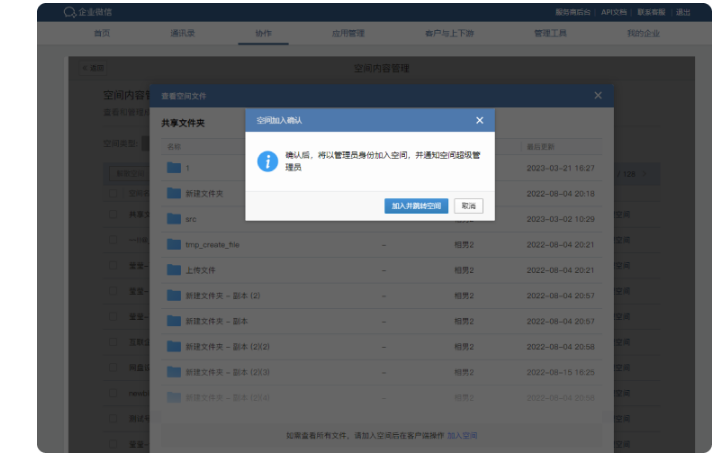Open the folder icon named 1

coord(174,167)
